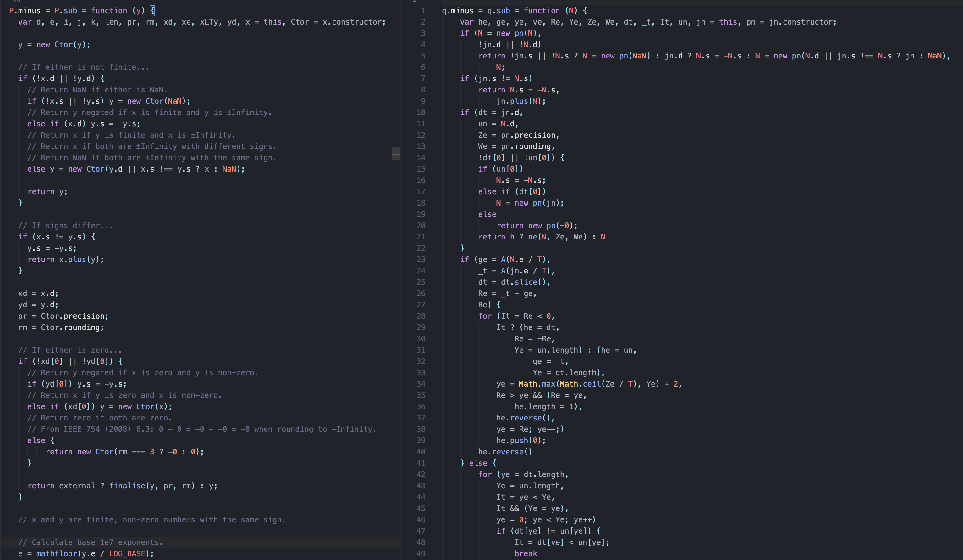Click line number 49 in the right gutter
963x560 pixels.
click(421, 554)
